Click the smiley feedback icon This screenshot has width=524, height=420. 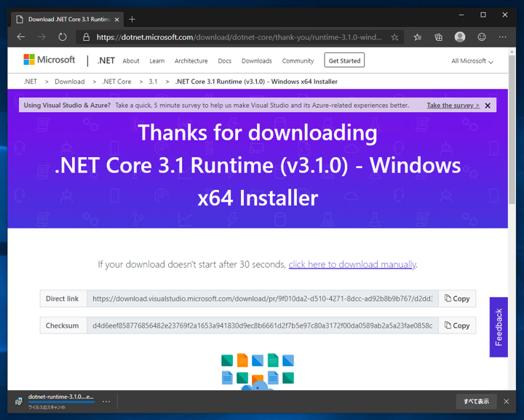click(x=482, y=36)
